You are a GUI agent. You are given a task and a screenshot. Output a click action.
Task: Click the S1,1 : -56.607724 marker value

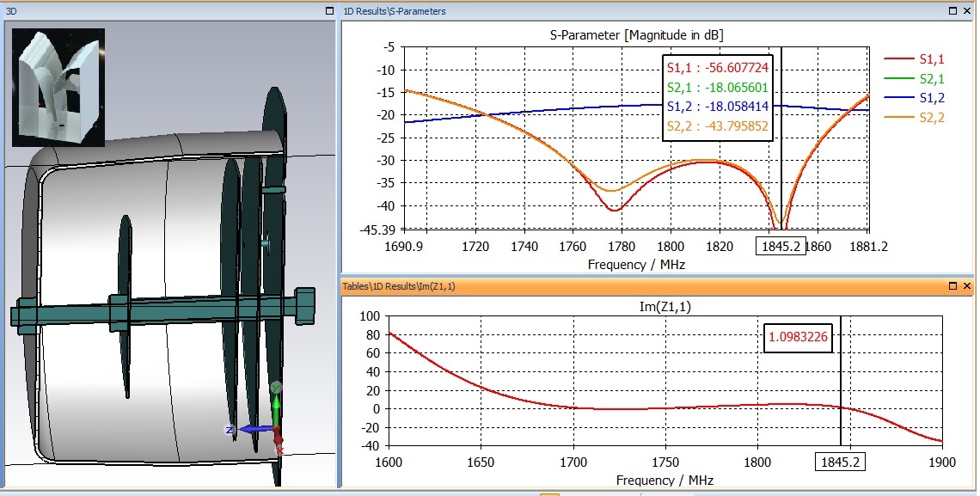tap(718, 68)
